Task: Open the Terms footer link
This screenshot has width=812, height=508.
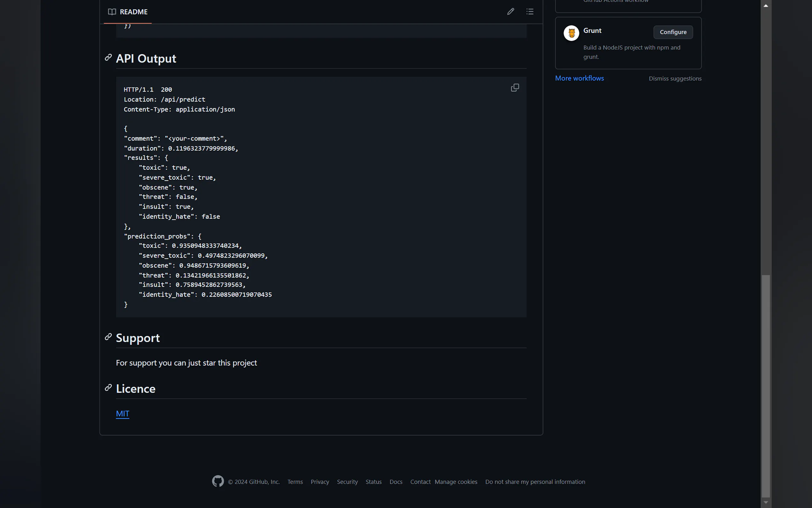Action: 295,482
